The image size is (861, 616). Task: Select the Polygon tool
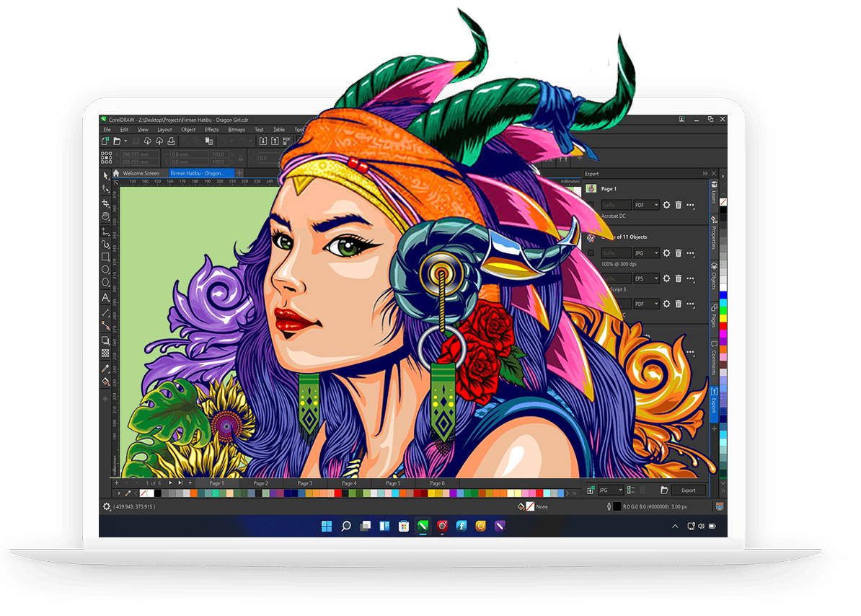pos(105,282)
